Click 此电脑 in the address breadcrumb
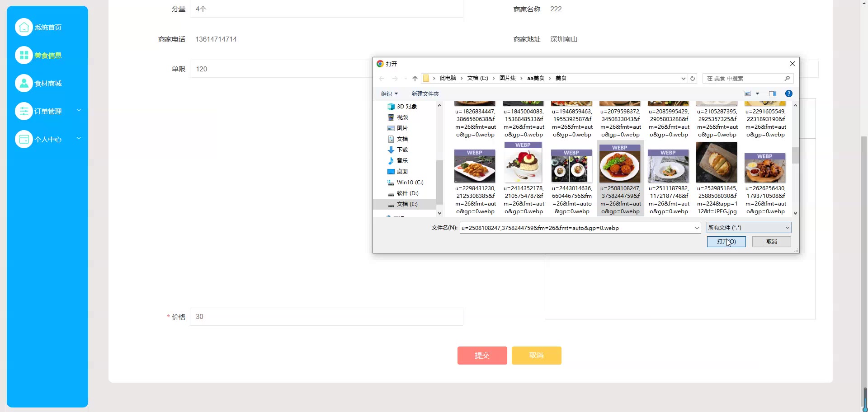Viewport: 868px width, 412px height. 448,78
